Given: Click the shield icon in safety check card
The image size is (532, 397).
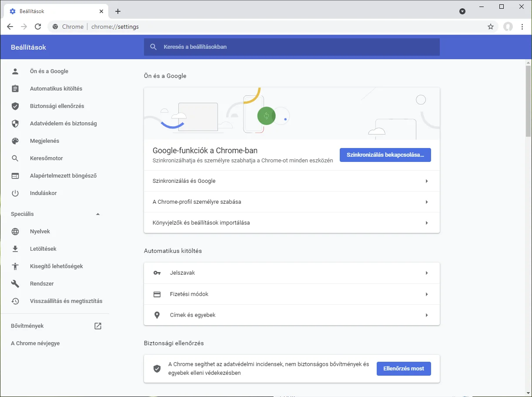Looking at the screenshot, I should click(x=157, y=369).
